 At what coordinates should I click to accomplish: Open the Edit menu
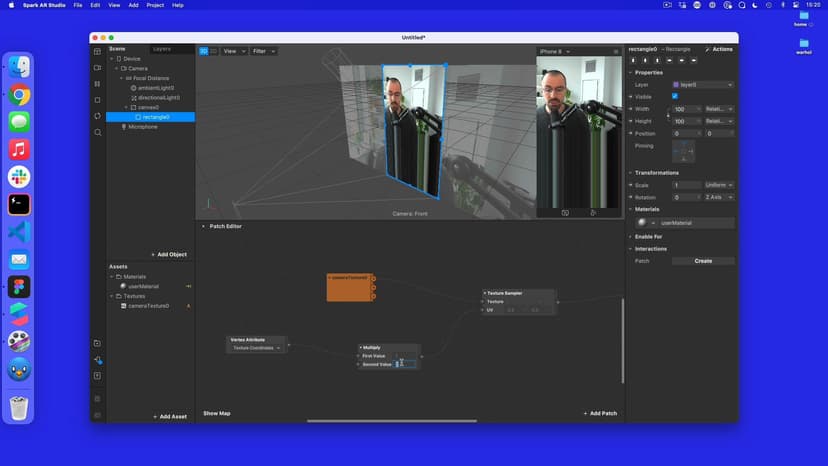pos(95,5)
